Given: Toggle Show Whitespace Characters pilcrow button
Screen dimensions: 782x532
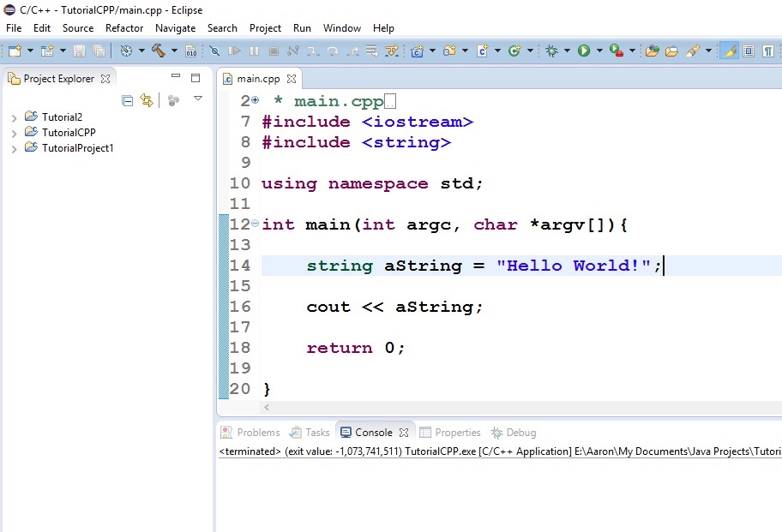Looking at the screenshot, I should 767,51.
